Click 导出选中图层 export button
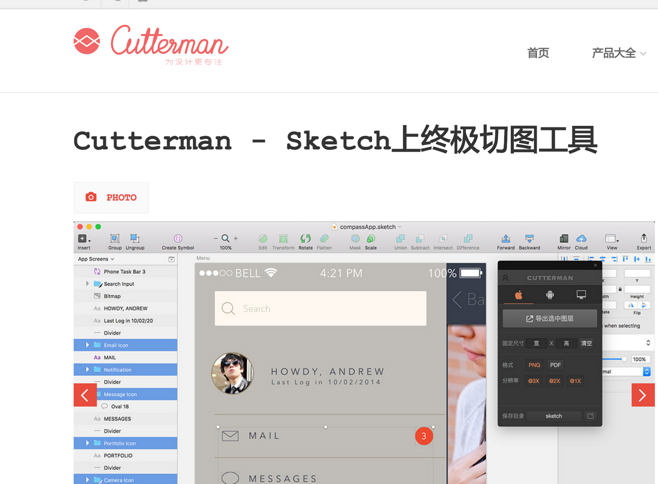Screen dimensions: 658x484 (550, 319)
